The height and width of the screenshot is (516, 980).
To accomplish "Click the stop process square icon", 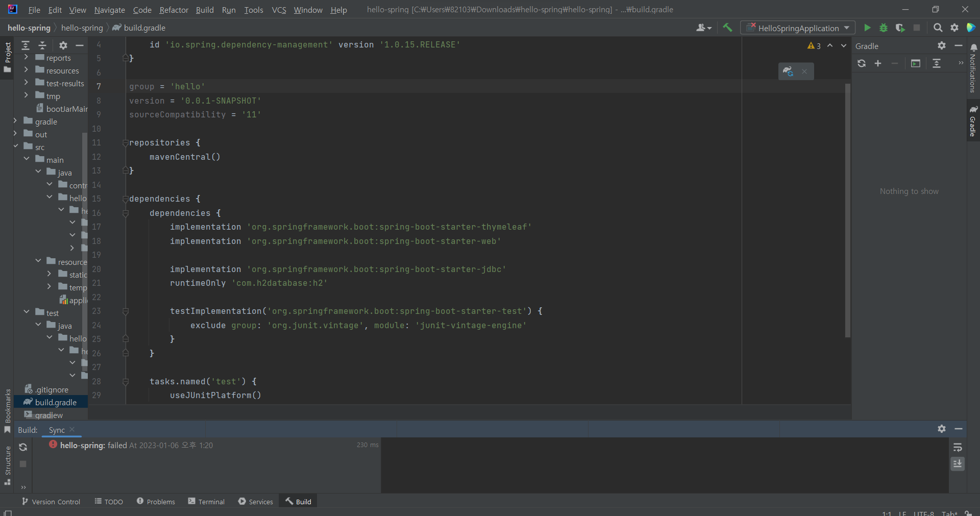I will point(917,28).
